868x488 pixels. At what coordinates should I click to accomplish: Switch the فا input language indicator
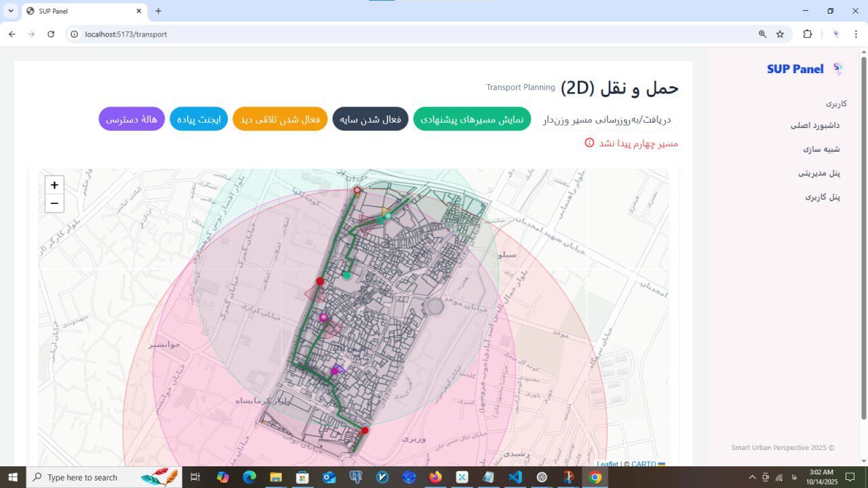tap(793, 477)
